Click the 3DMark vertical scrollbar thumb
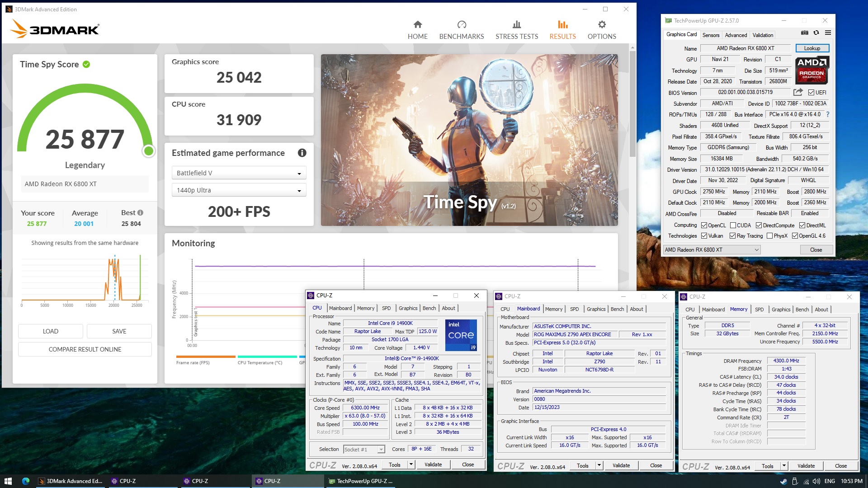868x488 pixels. (632, 104)
